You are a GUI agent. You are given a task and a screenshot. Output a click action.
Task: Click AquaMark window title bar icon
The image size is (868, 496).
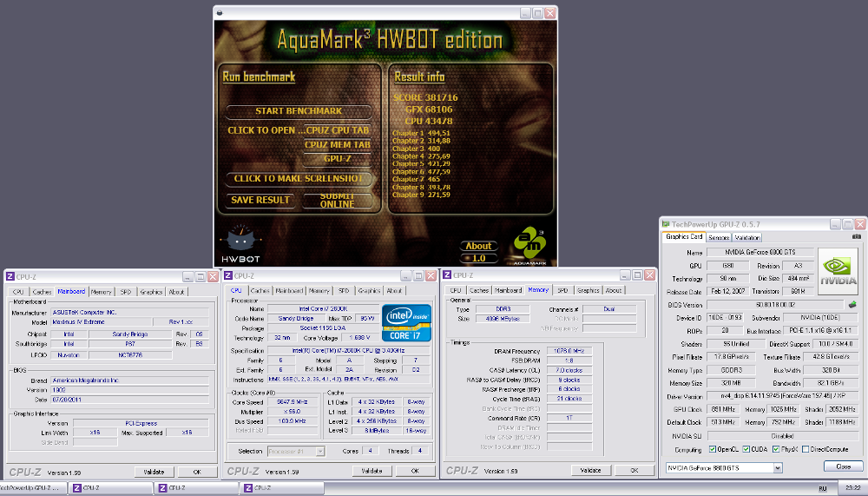[220, 13]
